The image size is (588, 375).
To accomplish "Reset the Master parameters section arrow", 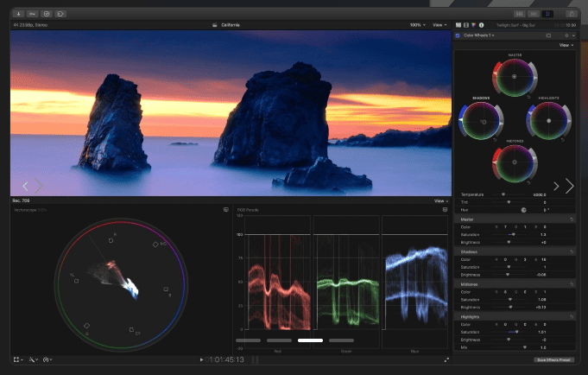I will pyautogui.click(x=572, y=219).
